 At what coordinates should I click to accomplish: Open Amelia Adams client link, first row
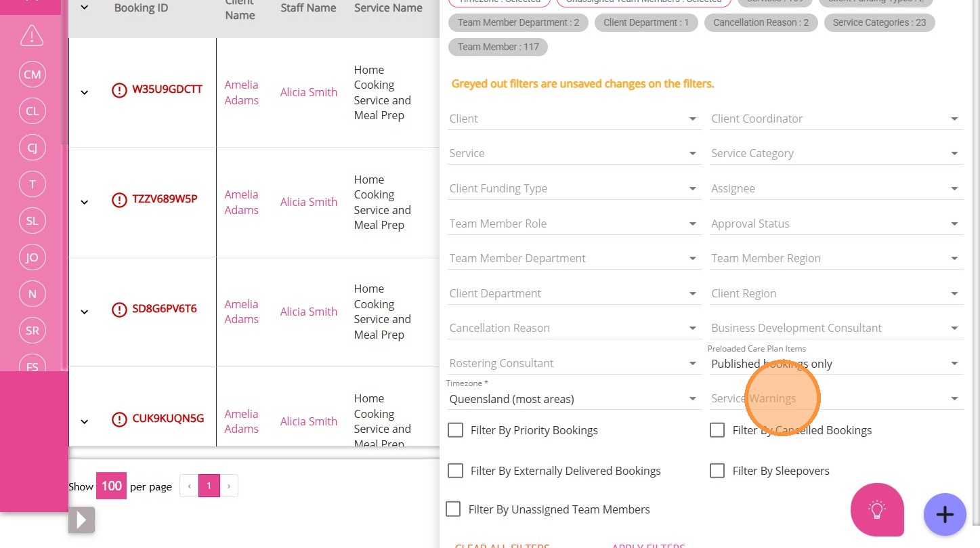point(242,92)
